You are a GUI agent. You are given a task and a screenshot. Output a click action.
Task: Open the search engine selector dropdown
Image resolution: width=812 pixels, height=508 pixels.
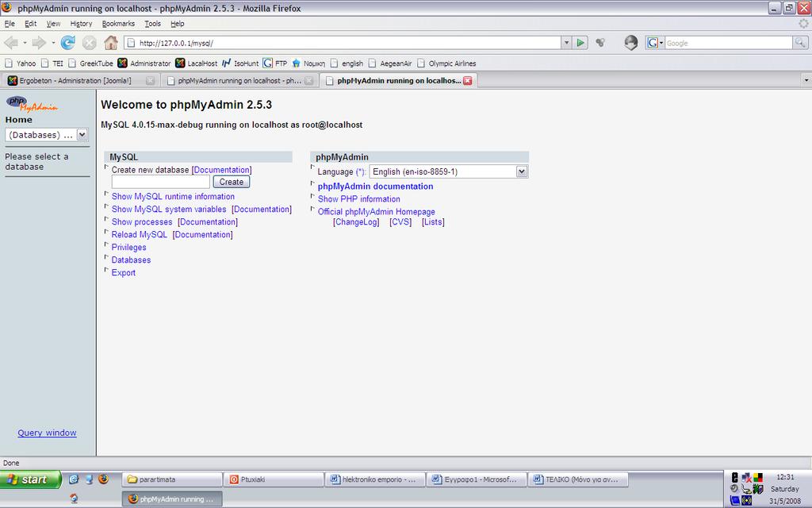click(x=655, y=43)
